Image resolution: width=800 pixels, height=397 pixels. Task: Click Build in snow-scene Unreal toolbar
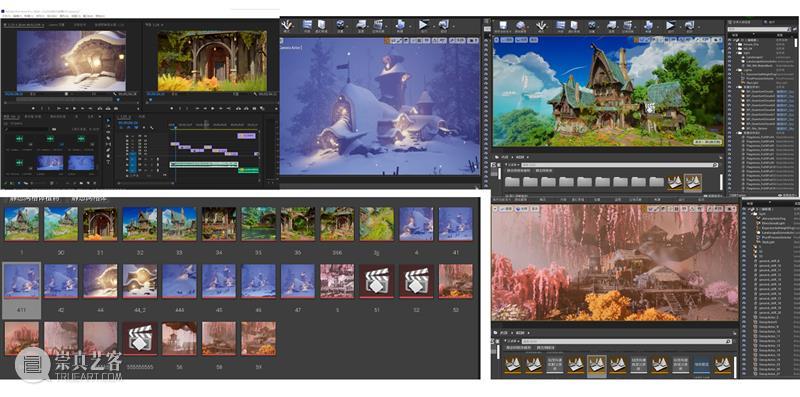coord(400,25)
